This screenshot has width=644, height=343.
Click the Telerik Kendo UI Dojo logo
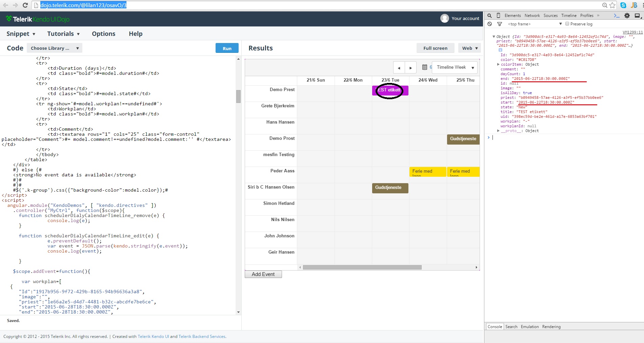pos(38,19)
